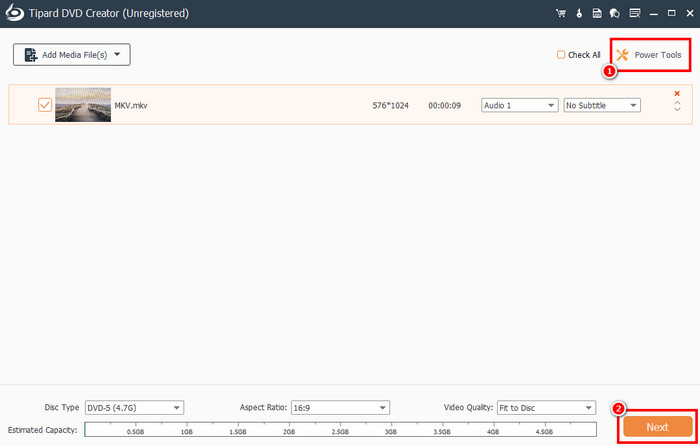Click the Tipard DVD Creator logo

coord(14,13)
